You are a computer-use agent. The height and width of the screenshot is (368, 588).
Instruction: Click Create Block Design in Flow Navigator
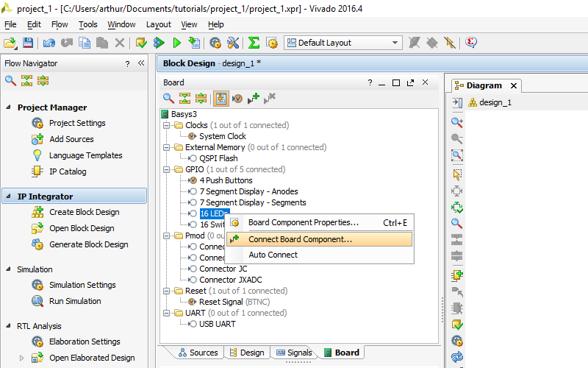point(85,212)
